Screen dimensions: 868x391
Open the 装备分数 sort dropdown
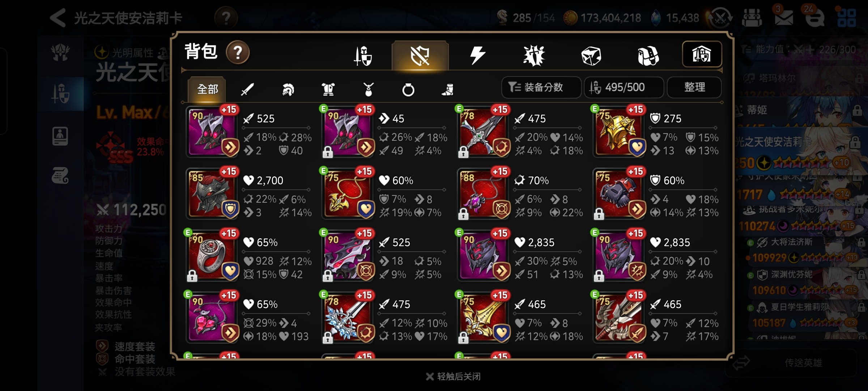point(541,87)
